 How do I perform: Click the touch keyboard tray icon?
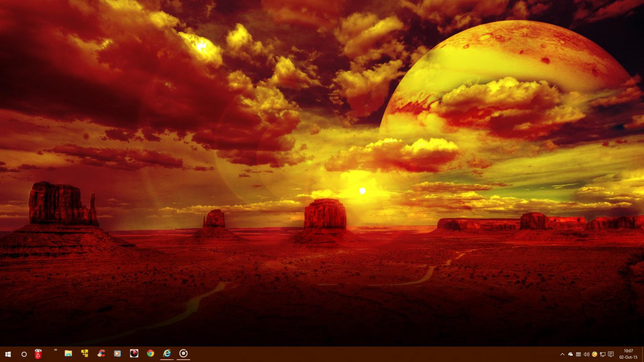click(x=578, y=354)
